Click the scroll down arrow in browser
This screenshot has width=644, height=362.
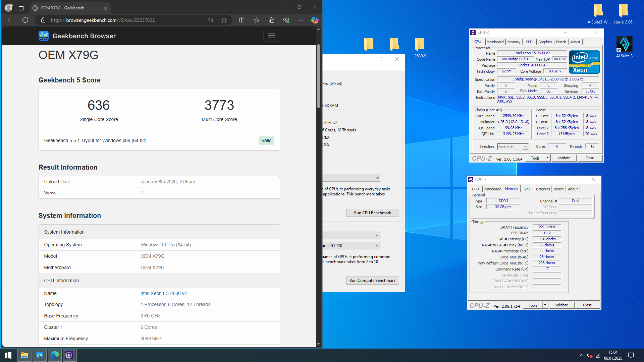coord(318,344)
